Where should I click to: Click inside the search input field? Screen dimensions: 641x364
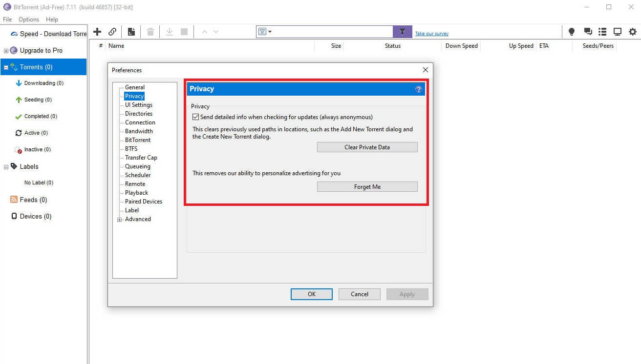(x=332, y=32)
